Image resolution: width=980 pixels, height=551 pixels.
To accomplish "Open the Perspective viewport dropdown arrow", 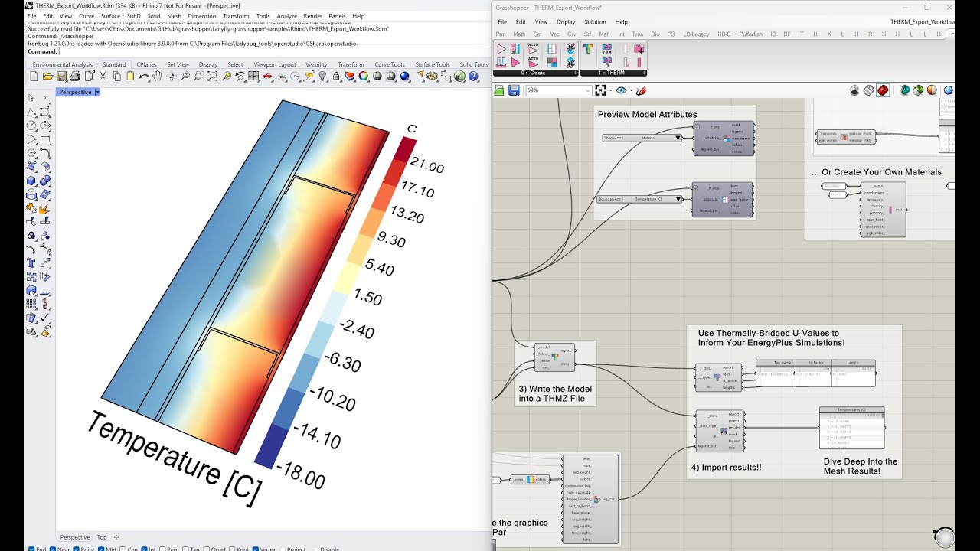I will click(x=97, y=92).
